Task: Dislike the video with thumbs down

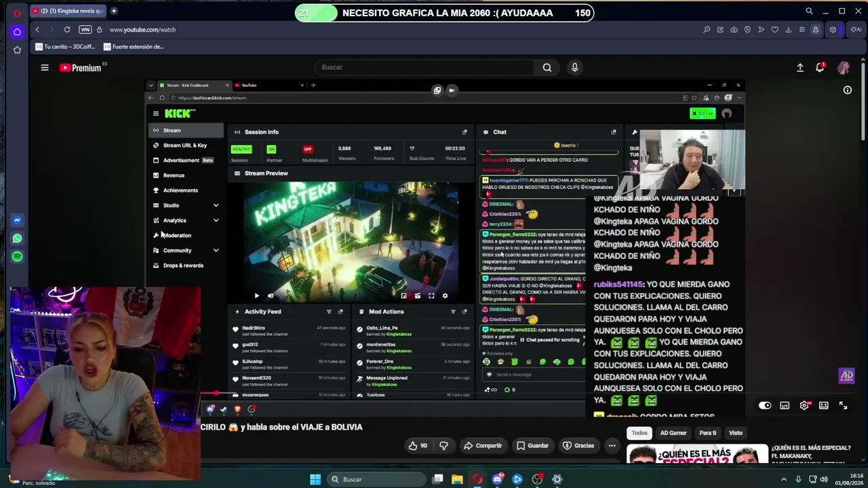Action: 443,445
